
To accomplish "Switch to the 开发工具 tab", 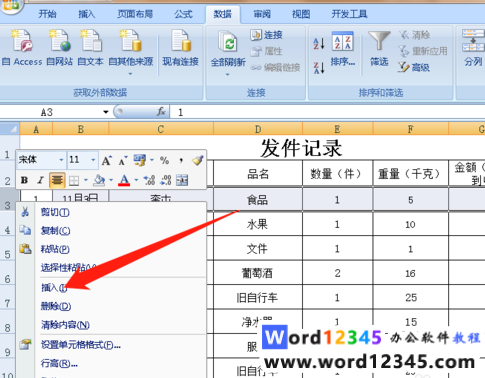I will pos(349,14).
